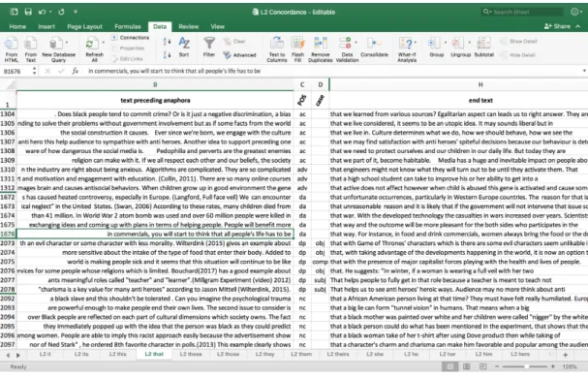Click the formula bar text
Screen dimensions: 588x379
pyautogui.click(x=174, y=71)
